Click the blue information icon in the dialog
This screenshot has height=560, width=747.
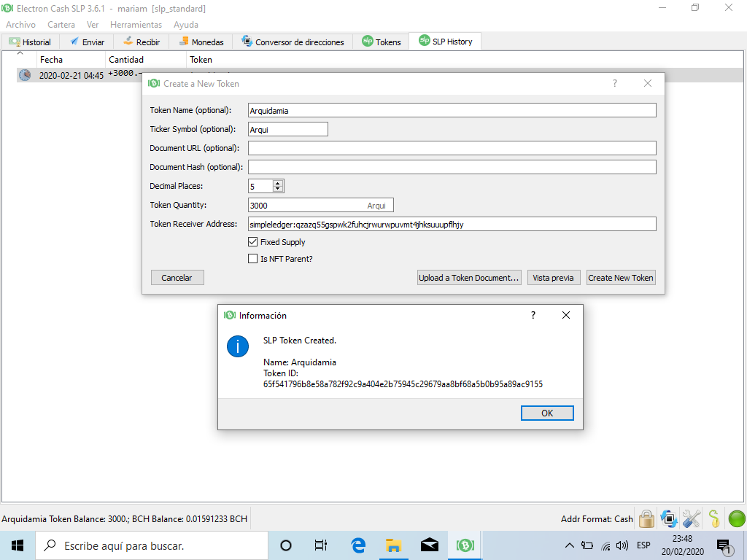coord(238,346)
